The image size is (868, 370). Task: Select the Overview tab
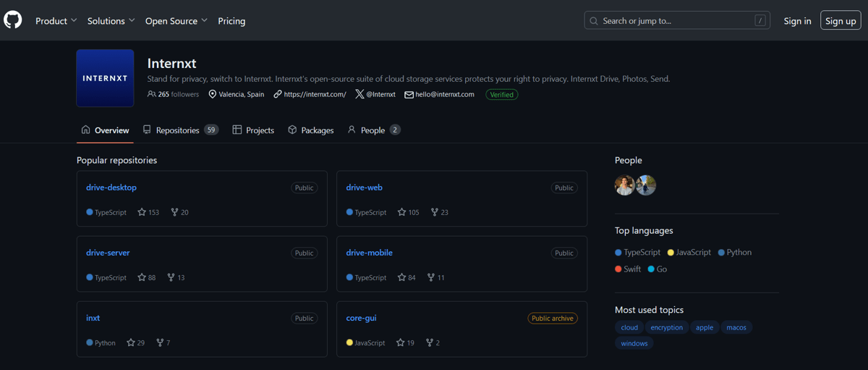(105, 130)
